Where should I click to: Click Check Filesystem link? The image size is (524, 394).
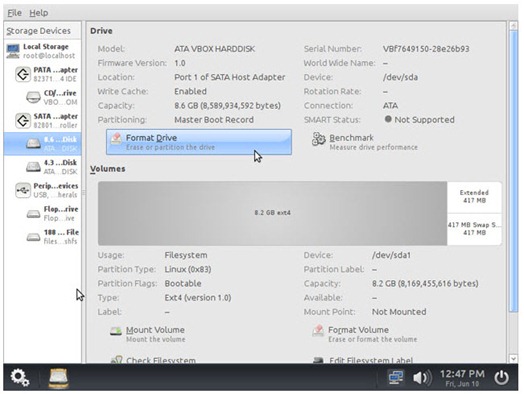pos(161,360)
